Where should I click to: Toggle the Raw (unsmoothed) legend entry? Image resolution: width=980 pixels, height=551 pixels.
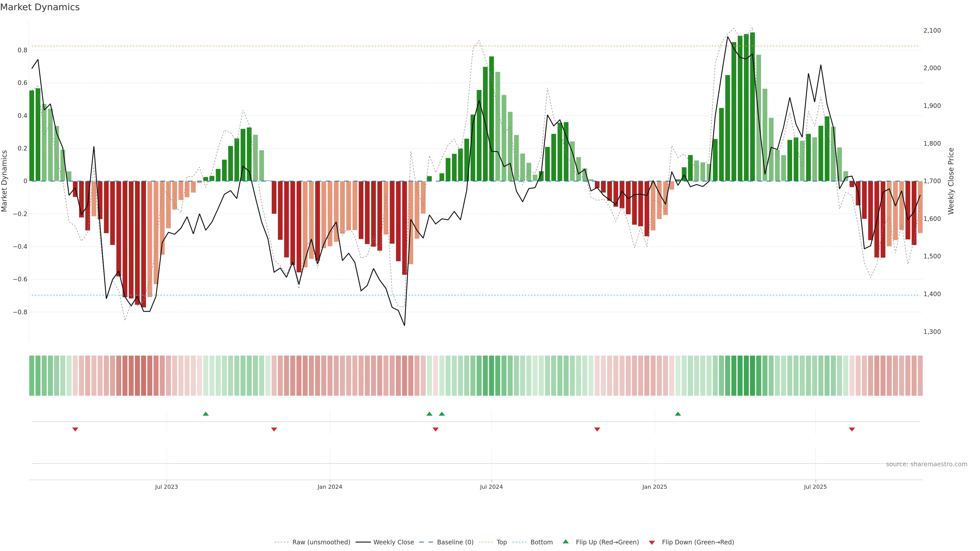pyautogui.click(x=321, y=542)
